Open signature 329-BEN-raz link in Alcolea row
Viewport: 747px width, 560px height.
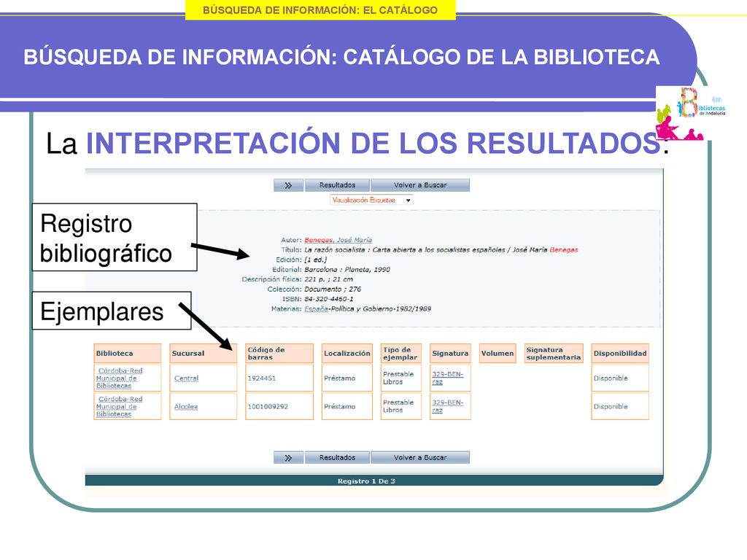[447, 407]
